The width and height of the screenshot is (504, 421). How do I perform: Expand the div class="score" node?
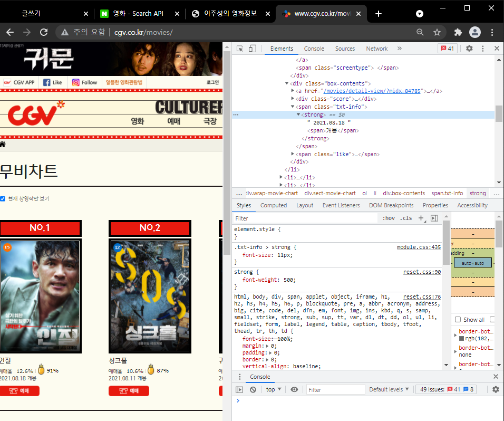(293, 99)
